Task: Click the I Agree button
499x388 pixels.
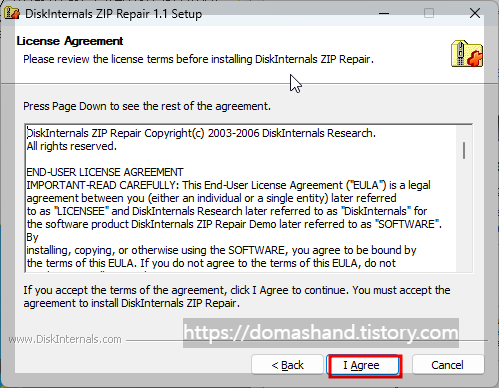Action: (364, 365)
